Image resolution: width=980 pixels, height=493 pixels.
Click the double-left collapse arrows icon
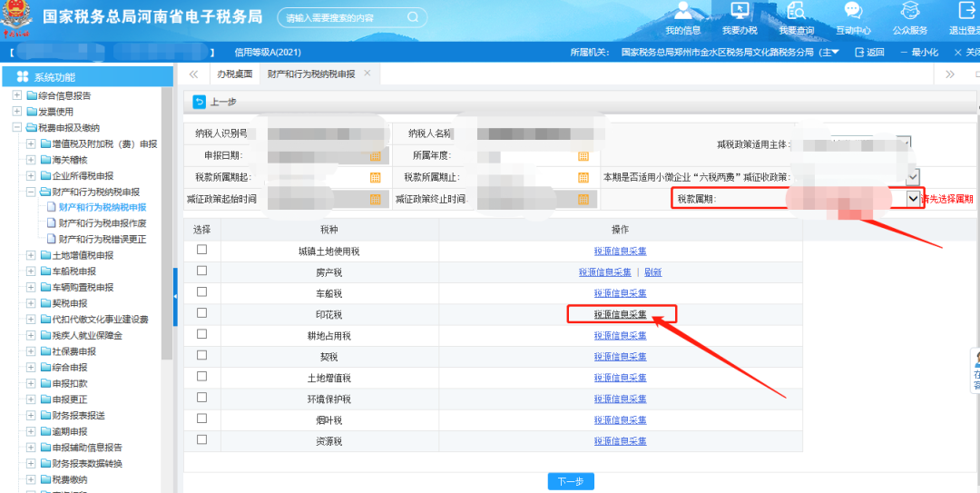click(193, 74)
